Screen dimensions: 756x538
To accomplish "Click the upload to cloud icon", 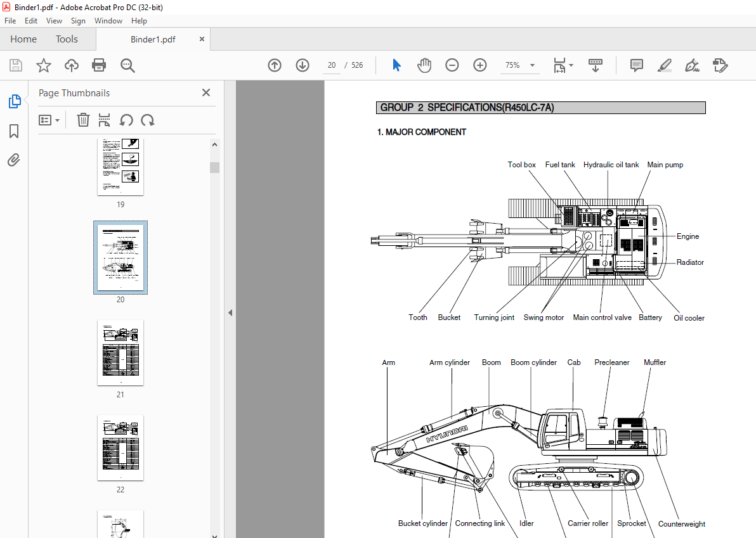I will click(x=72, y=65).
